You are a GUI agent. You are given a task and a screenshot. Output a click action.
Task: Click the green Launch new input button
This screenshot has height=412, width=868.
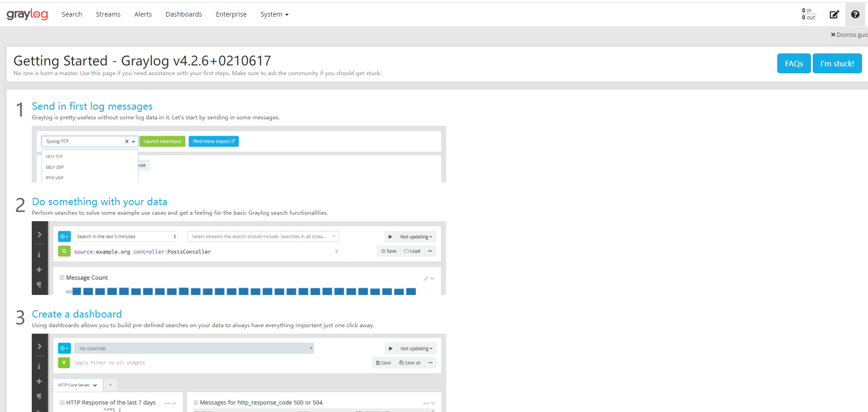[163, 141]
